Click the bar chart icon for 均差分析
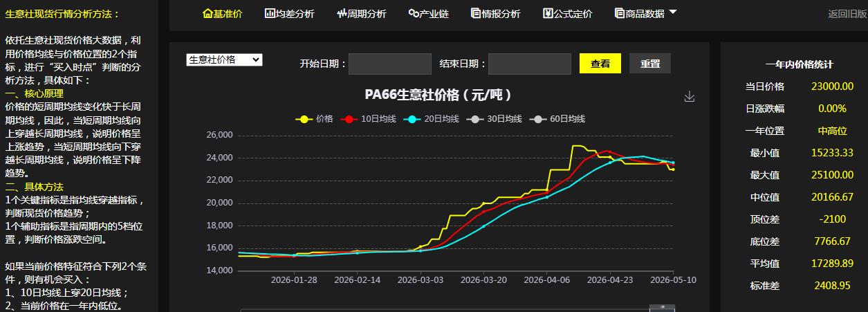Viewport: 868px width, 312px height. coord(270,13)
